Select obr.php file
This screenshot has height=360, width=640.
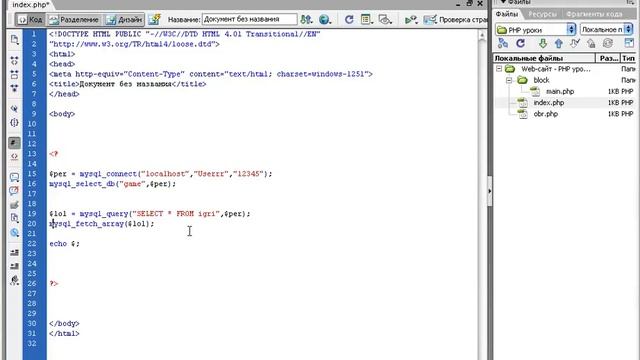point(545,114)
